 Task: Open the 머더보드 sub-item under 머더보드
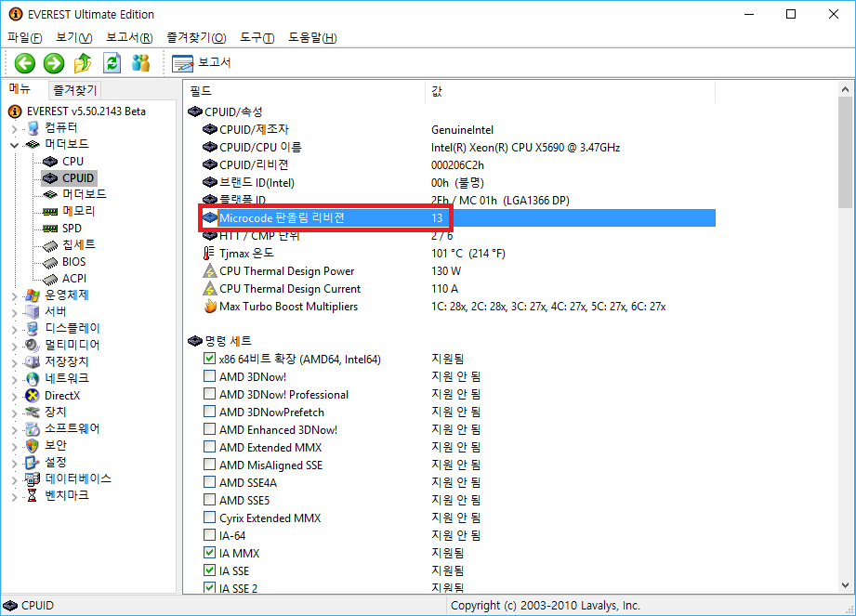pyautogui.click(x=74, y=194)
